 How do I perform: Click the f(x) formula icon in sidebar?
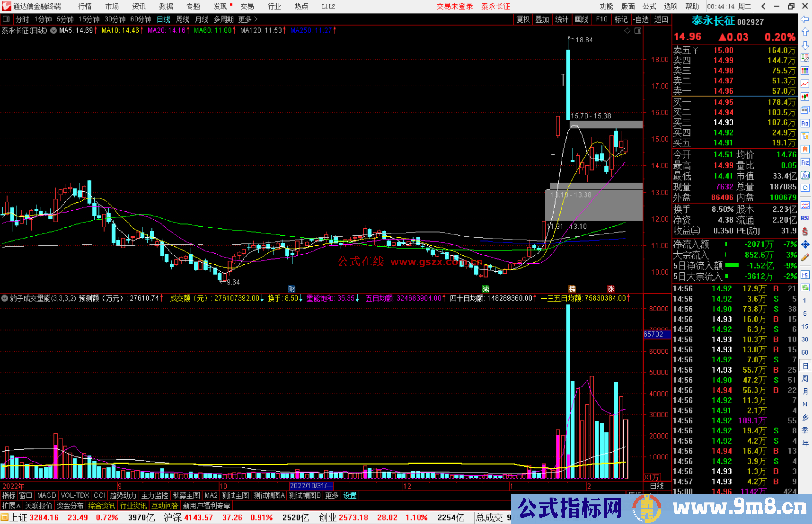805,175
